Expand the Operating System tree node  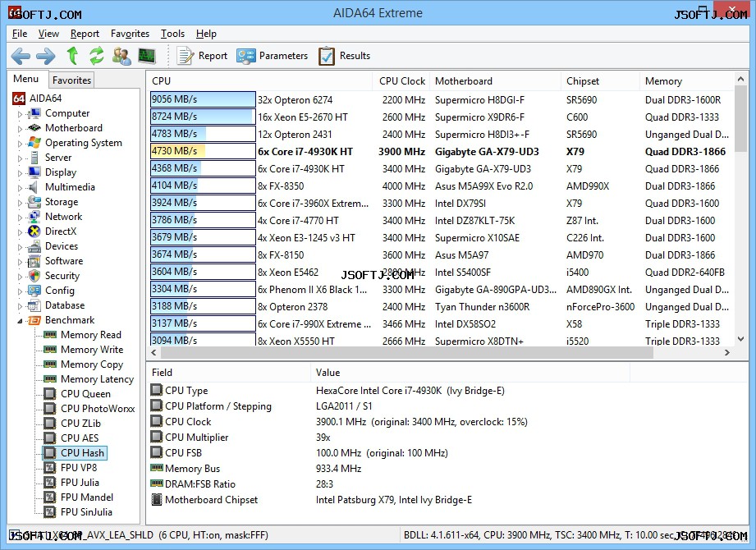tap(20, 144)
